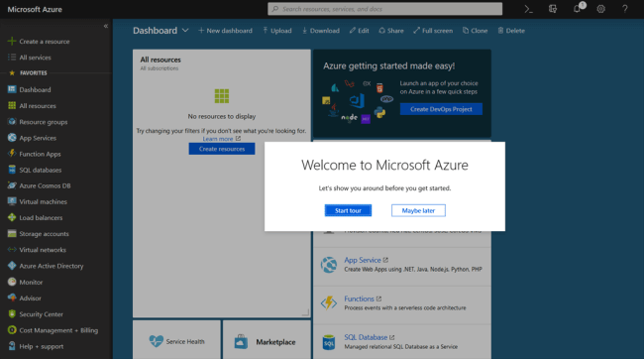
Task: Click the SQL databases icon
Action: 12,170
